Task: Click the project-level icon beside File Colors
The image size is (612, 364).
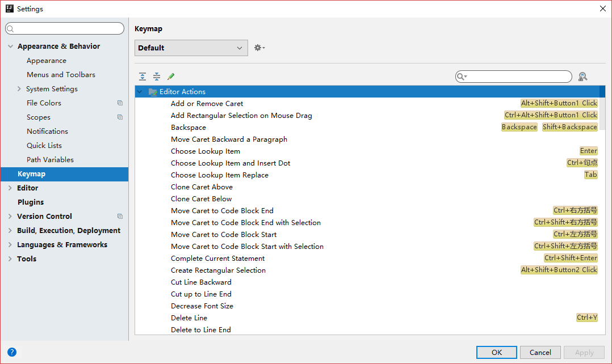Action: (x=120, y=103)
